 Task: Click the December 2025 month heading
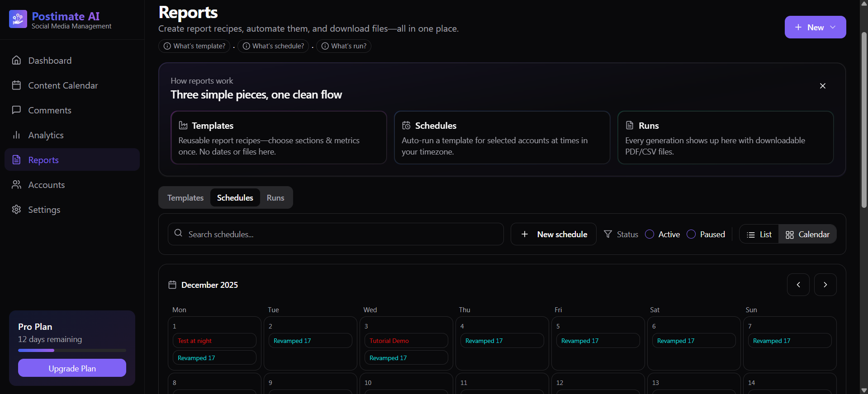pyautogui.click(x=209, y=285)
